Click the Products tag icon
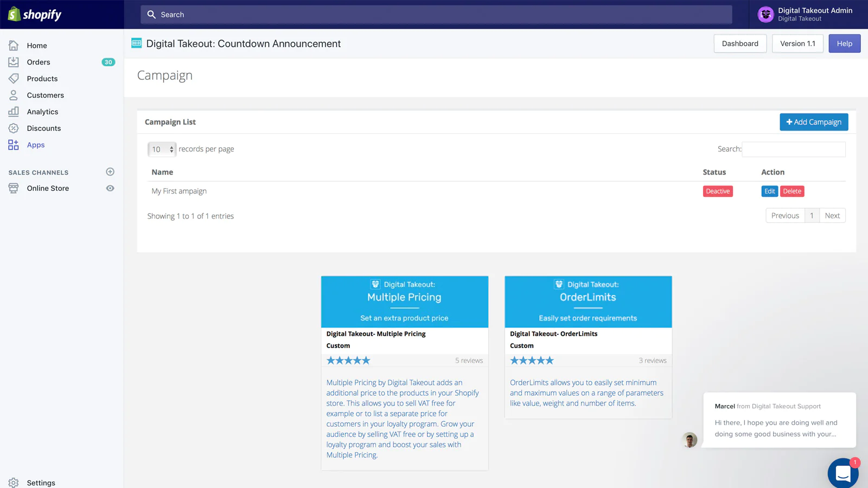 coord(14,79)
